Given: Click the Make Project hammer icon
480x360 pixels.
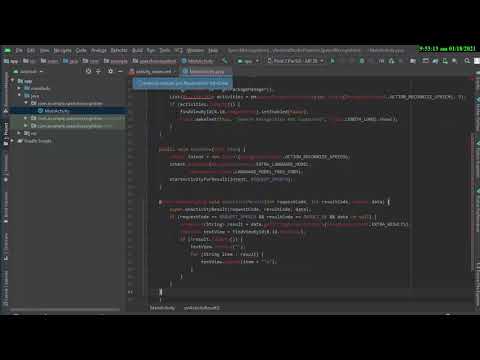Looking at the screenshot, I should [225, 61].
